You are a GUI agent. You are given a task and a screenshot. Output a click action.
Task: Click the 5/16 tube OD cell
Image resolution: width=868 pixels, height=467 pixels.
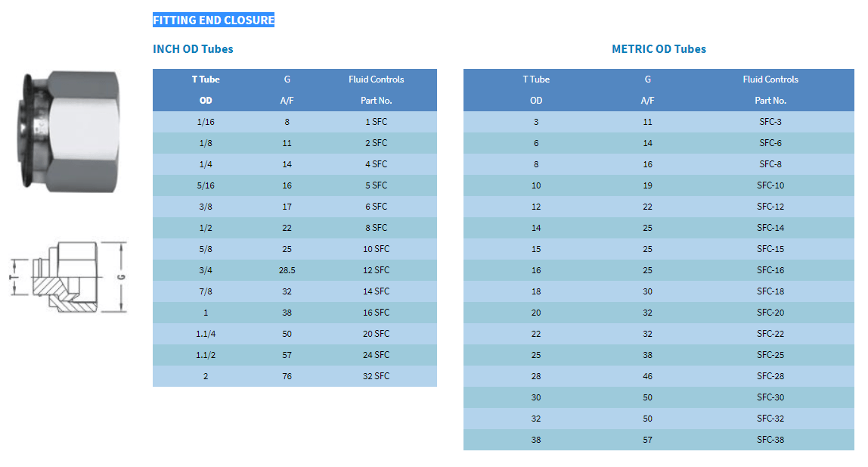[x=206, y=185]
